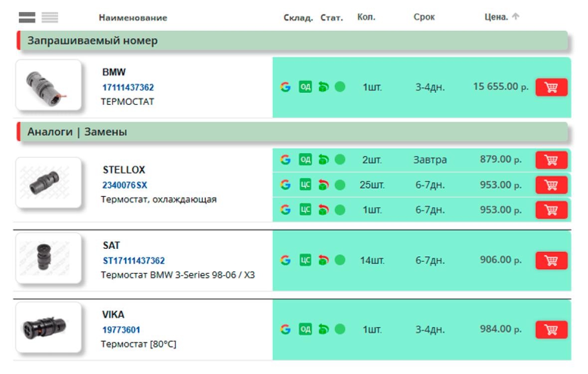
Task: Google search icon in STELLOX 879.00 row
Action: pos(286,160)
